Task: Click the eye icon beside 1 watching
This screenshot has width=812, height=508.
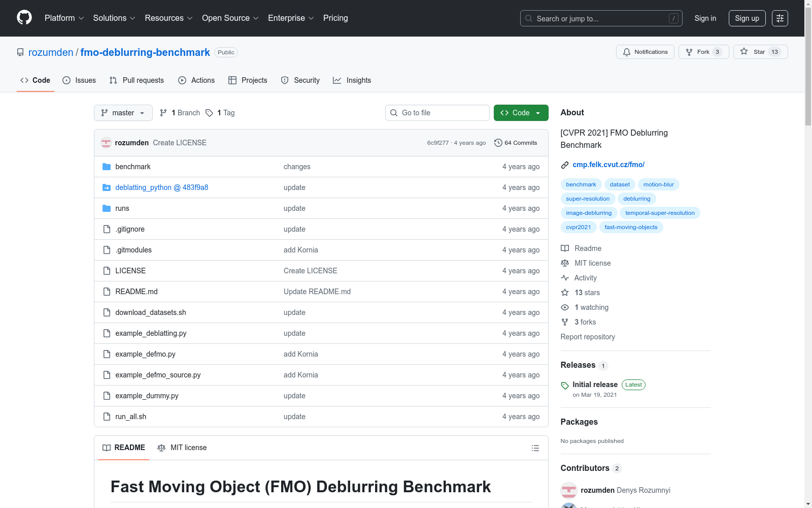Action: [565, 307]
